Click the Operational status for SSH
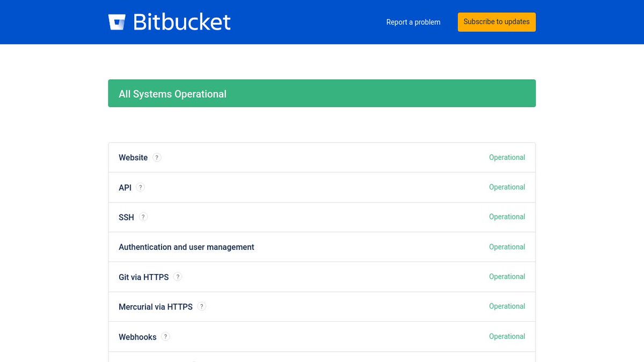644x362 pixels. click(507, 217)
